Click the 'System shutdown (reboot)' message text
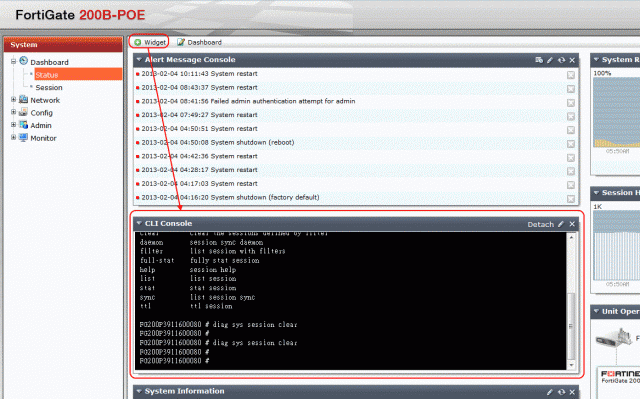The width and height of the screenshot is (640, 399). click(252, 142)
